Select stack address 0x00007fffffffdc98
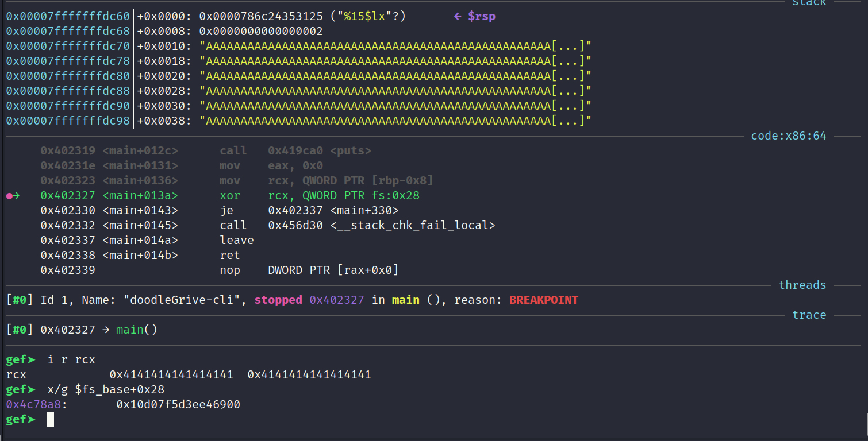 (68, 121)
